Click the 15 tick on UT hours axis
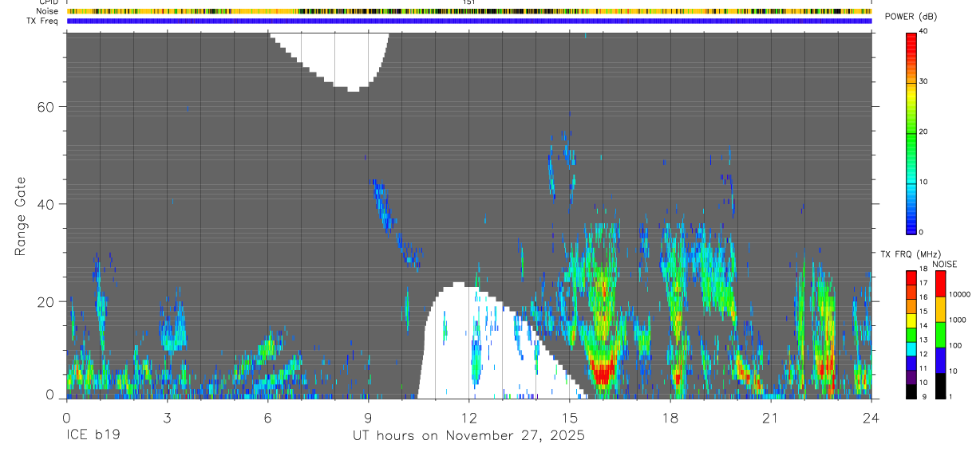Viewport: 980px width, 452px height. pos(570,417)
